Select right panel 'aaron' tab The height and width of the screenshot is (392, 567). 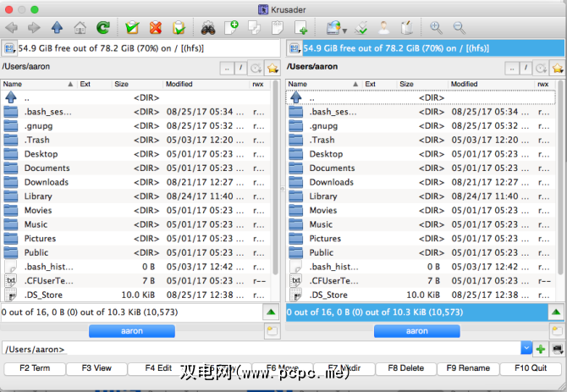[x=417, y=331]
